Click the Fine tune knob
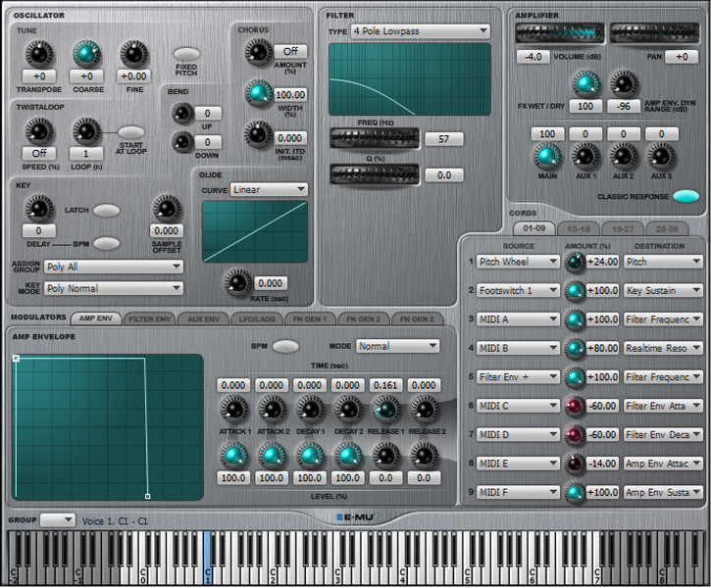The width and height of the screenshot is (711, 588). [x=133, y=54]
